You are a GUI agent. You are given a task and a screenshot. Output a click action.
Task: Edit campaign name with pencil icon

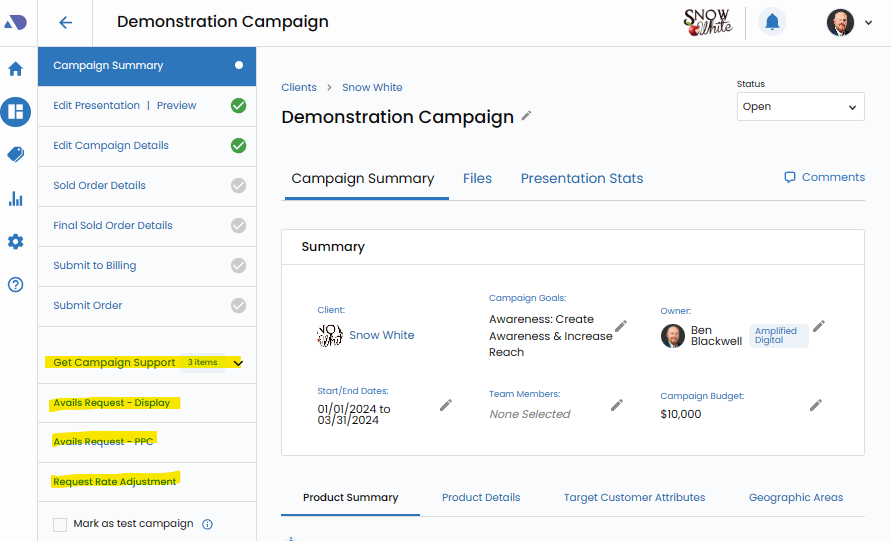click(527, 116)
